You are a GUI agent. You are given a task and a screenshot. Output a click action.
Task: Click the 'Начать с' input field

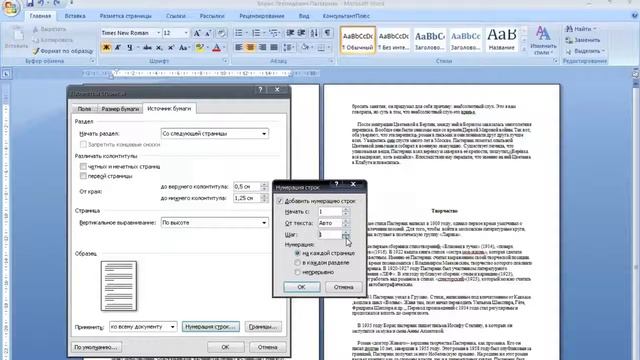coord(330,212)
